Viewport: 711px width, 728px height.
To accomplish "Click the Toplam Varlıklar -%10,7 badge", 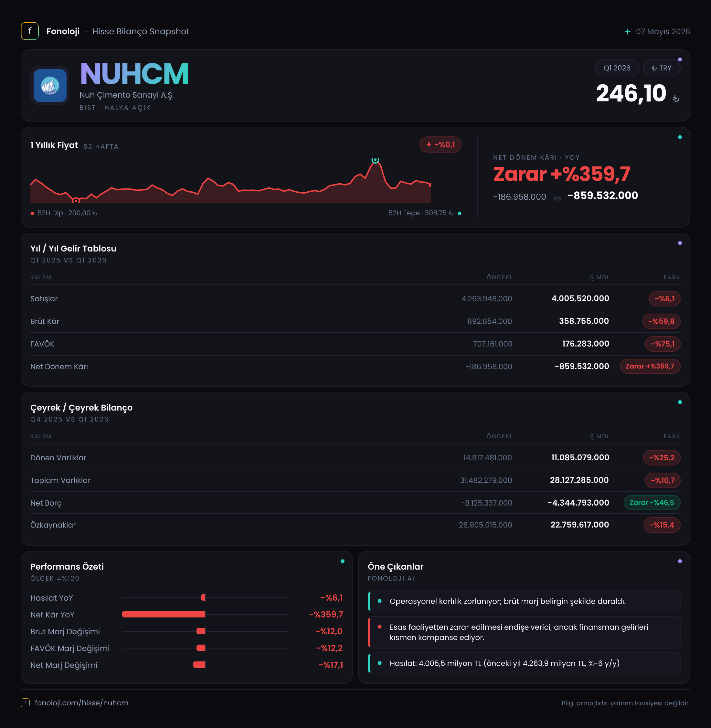I will (663, 480).
